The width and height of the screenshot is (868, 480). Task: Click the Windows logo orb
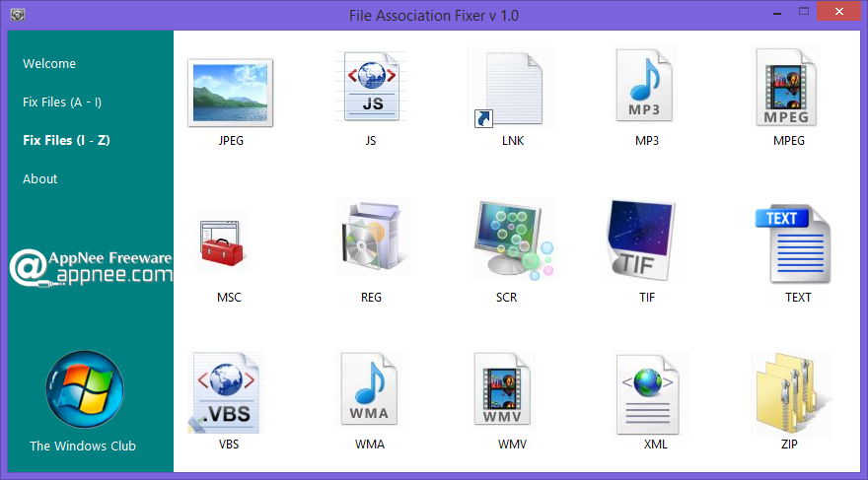click(x=85, y=389)
